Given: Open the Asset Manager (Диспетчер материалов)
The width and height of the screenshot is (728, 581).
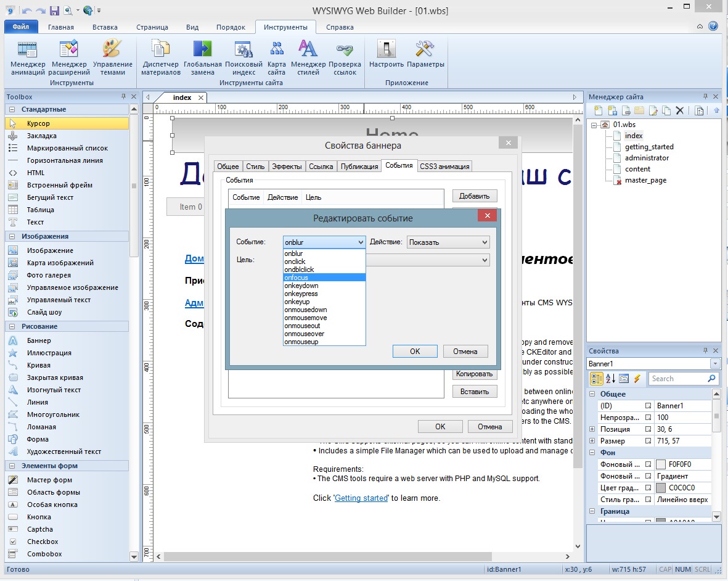Looking at the screenshot, I should (161, 58).
